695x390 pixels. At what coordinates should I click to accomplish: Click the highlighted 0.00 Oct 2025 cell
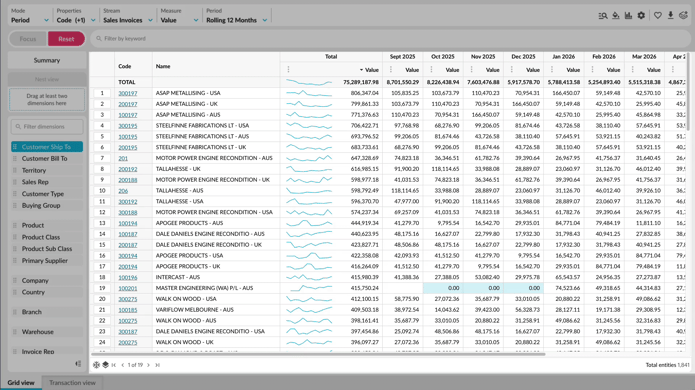click(x=443, y=288)
